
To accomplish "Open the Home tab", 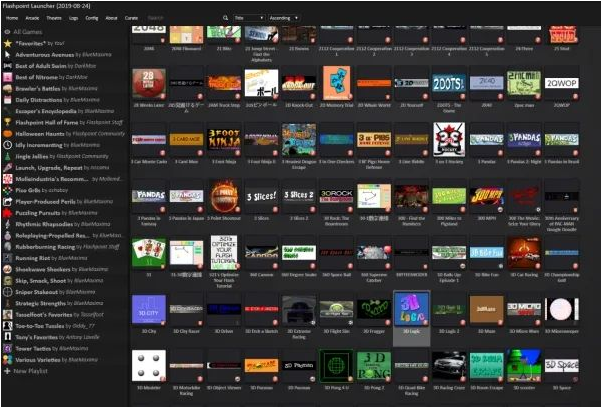I will coord(12,18).
